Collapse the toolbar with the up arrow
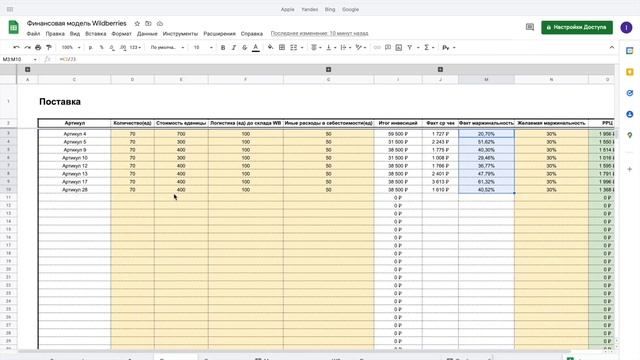The height and width of the screenshot is (360, 640). 611,47
